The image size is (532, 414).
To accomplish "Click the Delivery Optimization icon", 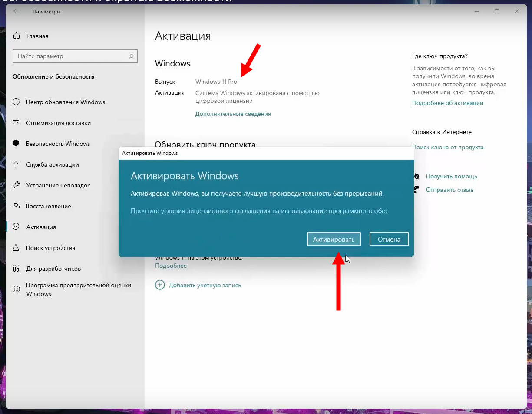I will pyautogui.click(x=16, y=123).
